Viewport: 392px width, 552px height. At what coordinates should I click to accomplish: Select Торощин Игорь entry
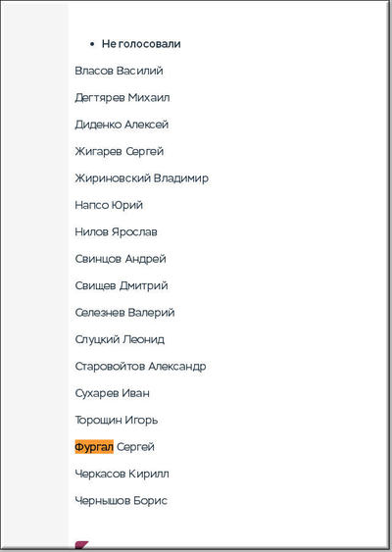click(x=116, y=420)
